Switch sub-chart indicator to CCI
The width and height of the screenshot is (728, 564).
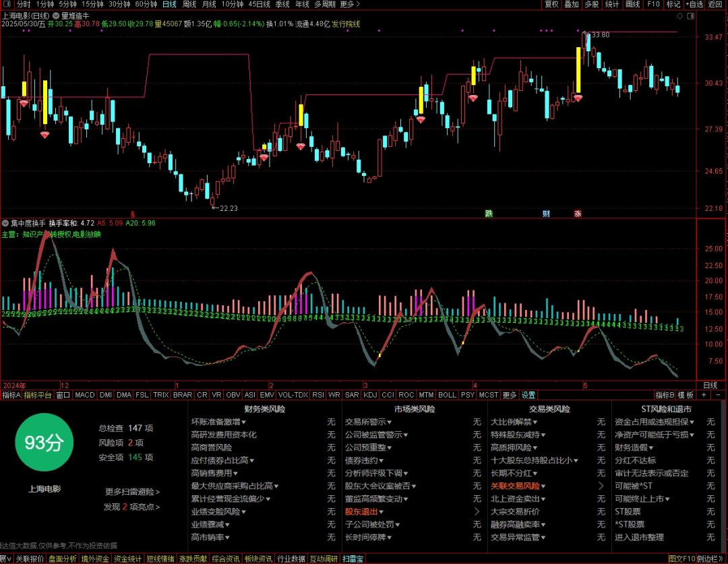(x=388, y=395)
